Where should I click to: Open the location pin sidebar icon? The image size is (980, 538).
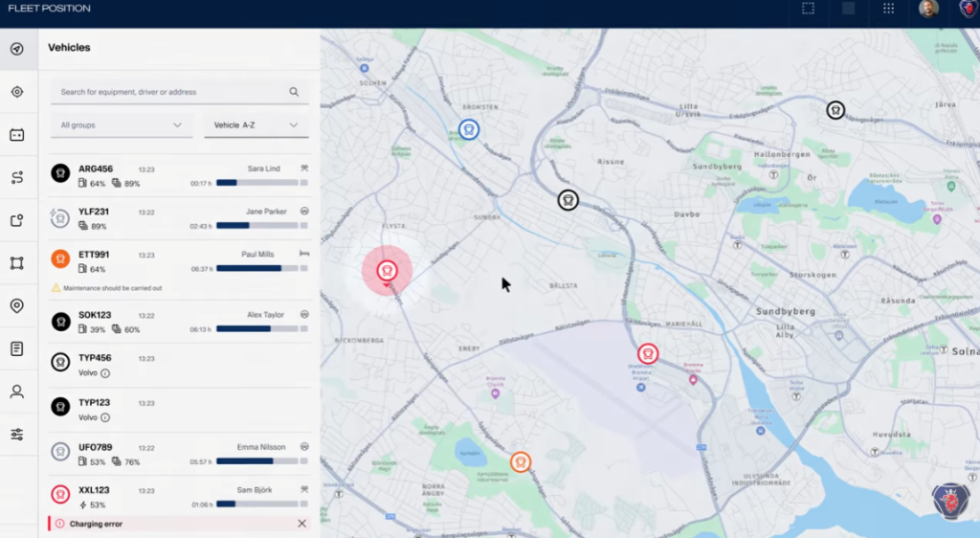[x=17, y=305]
